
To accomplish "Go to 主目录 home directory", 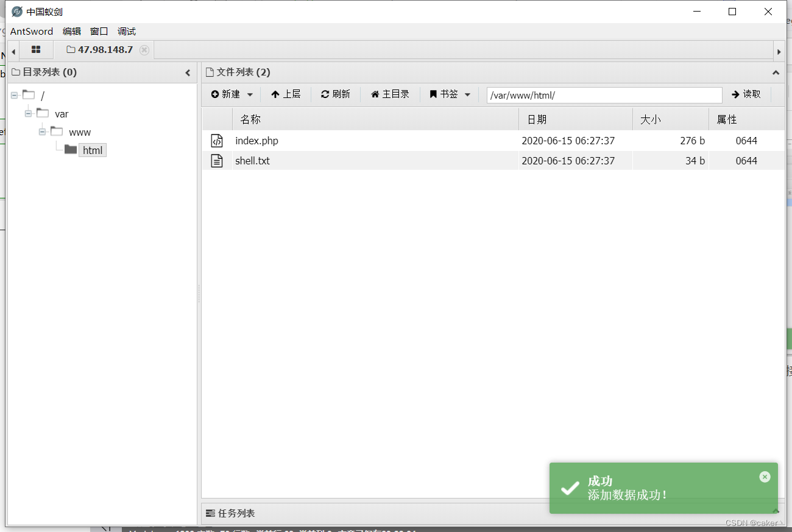I will pyautogui.click(x=390, y=94).
